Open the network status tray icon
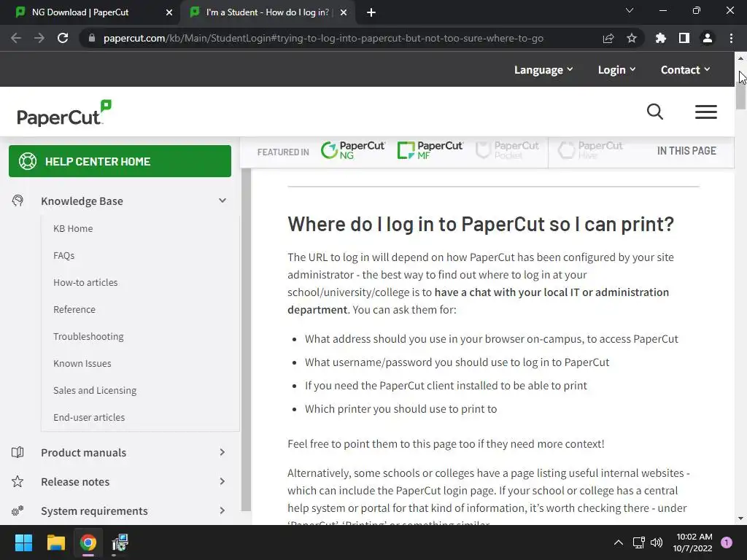Screen dimensions: 747x560 tap(638, 542)
